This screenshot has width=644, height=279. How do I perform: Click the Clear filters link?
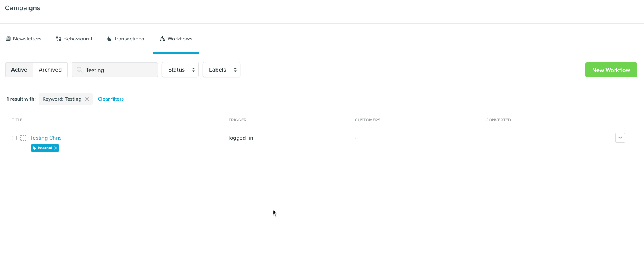[111, 99]
